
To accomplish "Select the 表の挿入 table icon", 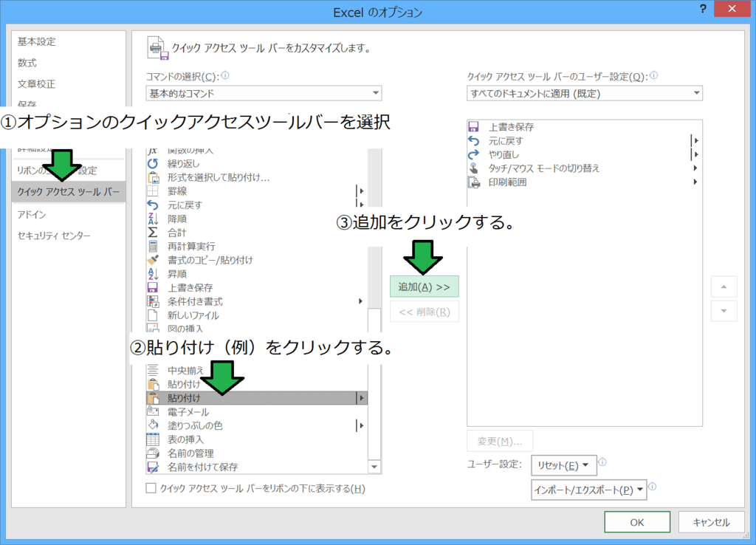I will pos(153,439).
